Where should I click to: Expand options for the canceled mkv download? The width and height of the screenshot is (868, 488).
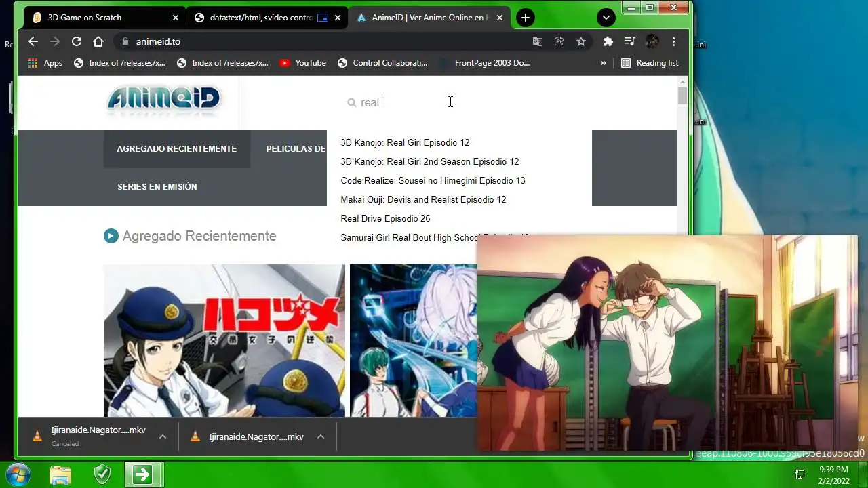163,436
